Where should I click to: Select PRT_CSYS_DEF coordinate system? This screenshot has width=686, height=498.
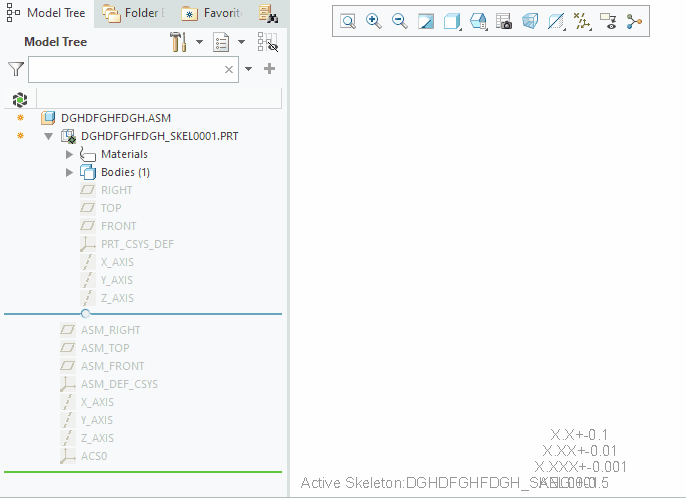point(137,244)
